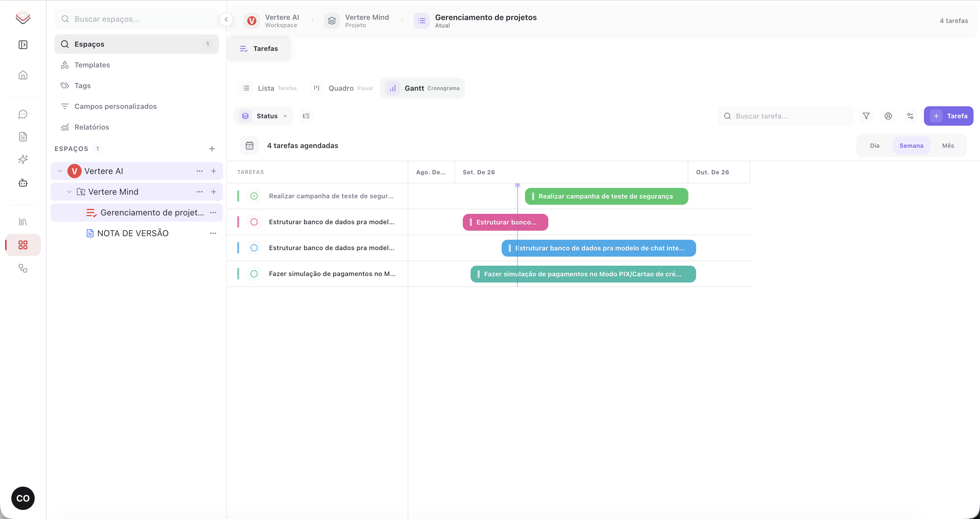980x519 pixels.
Task: Click the app logo at top of sidebar
Action: (23, 17)
